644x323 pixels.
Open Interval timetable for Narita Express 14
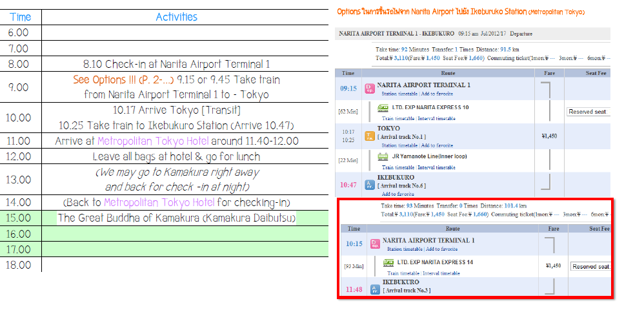[x=441, y=273]
